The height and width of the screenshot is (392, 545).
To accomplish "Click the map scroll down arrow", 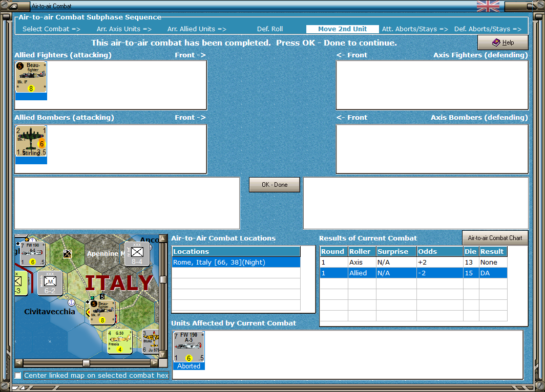I will pyautogui.click(x=163, y=355).
